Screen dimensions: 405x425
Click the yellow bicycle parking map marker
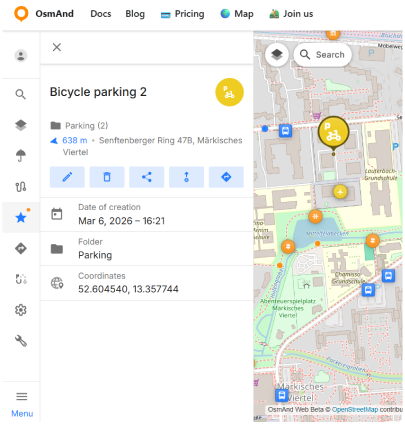coord(333,133)
